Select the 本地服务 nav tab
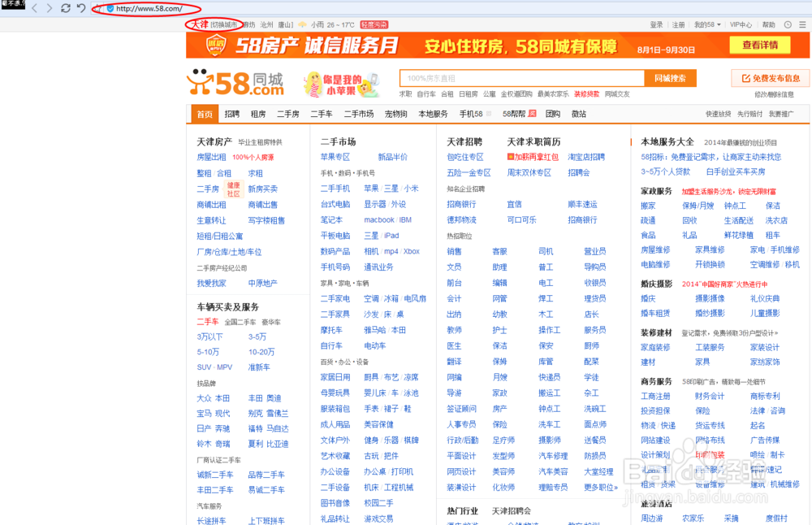Screen dimensions: 812x525 pos(433,114)
